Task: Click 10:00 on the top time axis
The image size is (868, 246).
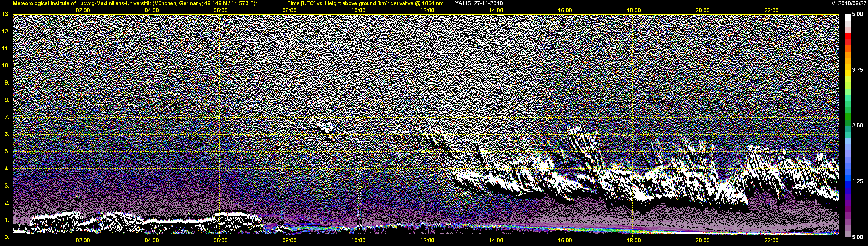Action: (x=358, y=10)
